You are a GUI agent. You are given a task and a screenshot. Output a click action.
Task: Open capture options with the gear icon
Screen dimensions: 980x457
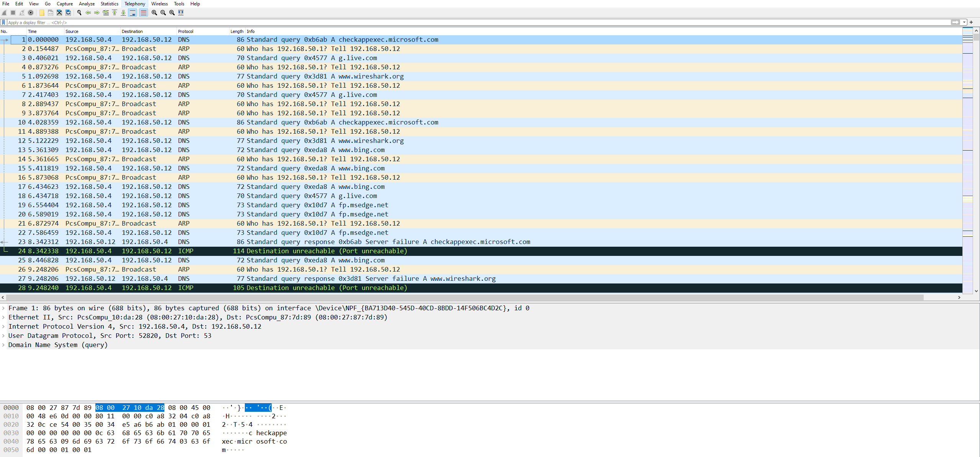(x=31, y=13)
